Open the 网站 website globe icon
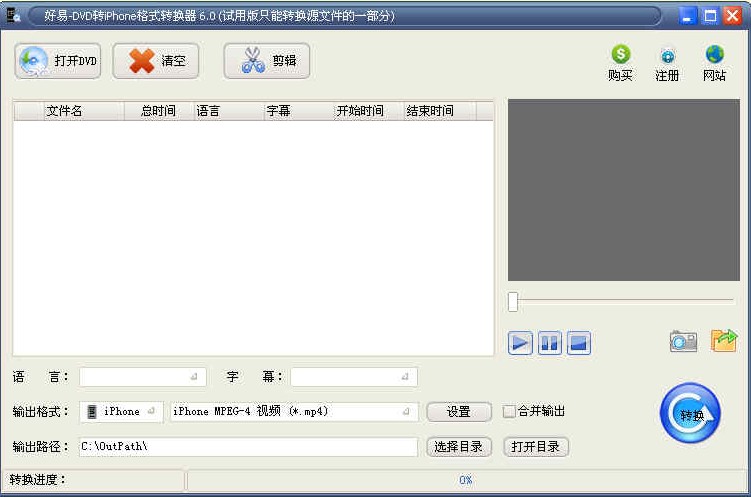This screenshot has width=751, height=497. pos(714,63)
